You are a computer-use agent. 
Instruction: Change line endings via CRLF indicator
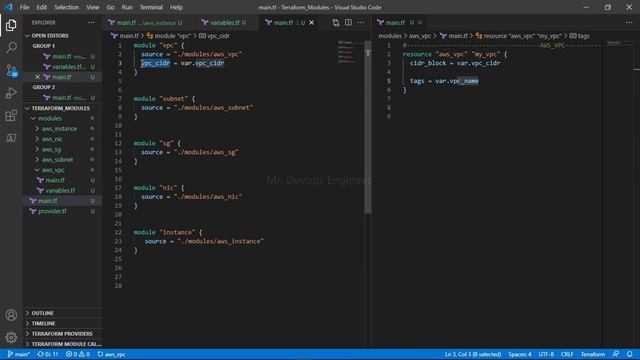coord(567,354)
